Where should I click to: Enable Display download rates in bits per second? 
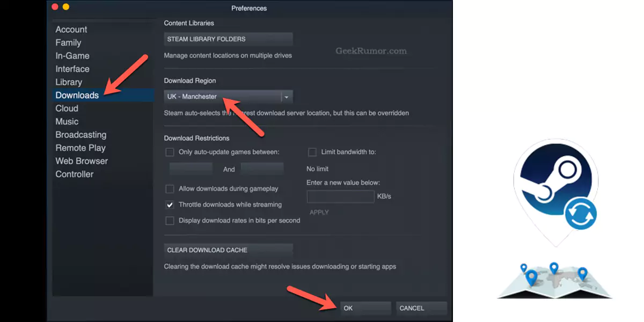[170, 221]
